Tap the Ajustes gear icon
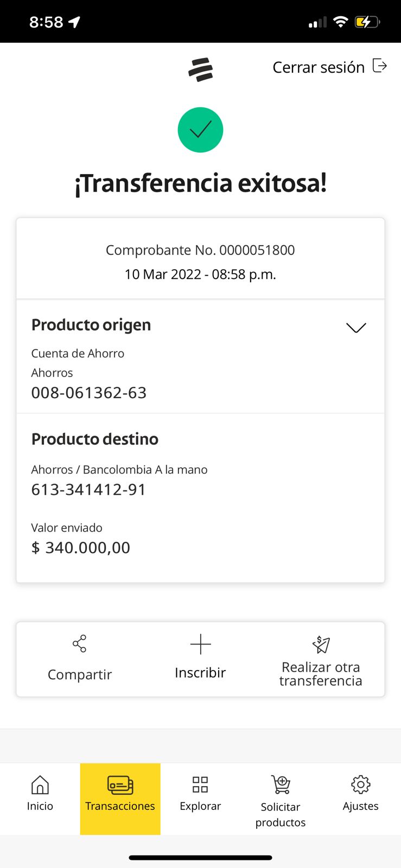 (x=360, y=784)
